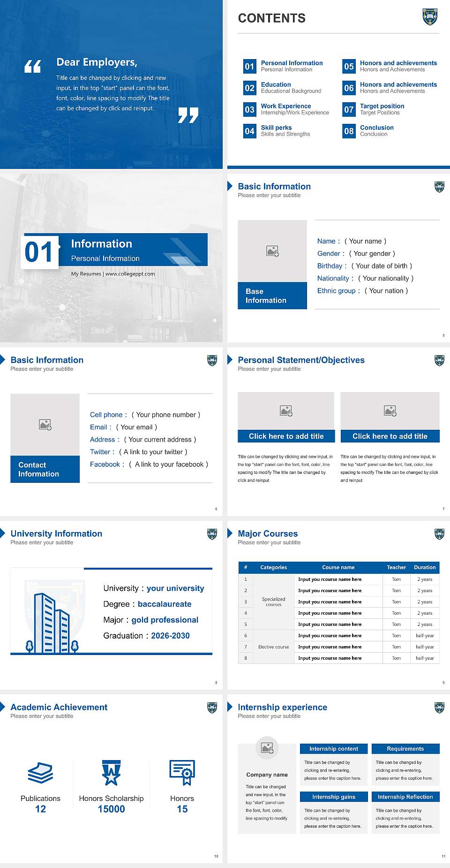Click the Categories column header
Viewport: 450px width, 868px height.
tap(274, 567)
